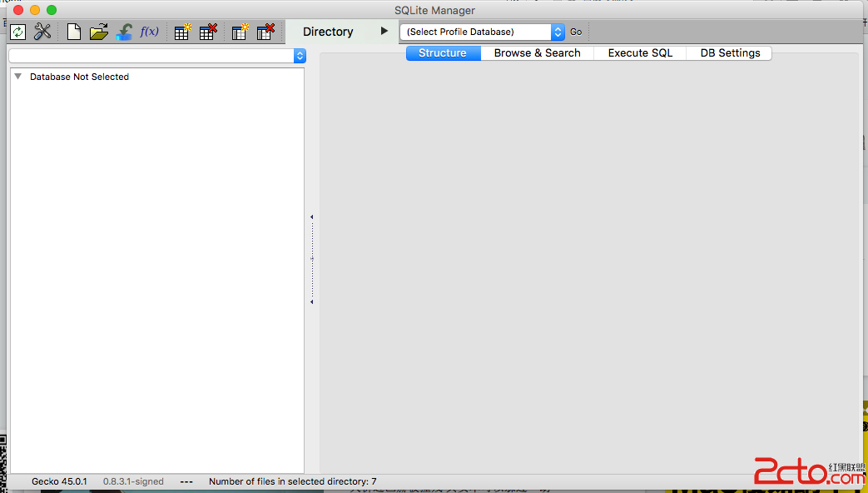Switch to the Browse & Search tab

[537, 52]
